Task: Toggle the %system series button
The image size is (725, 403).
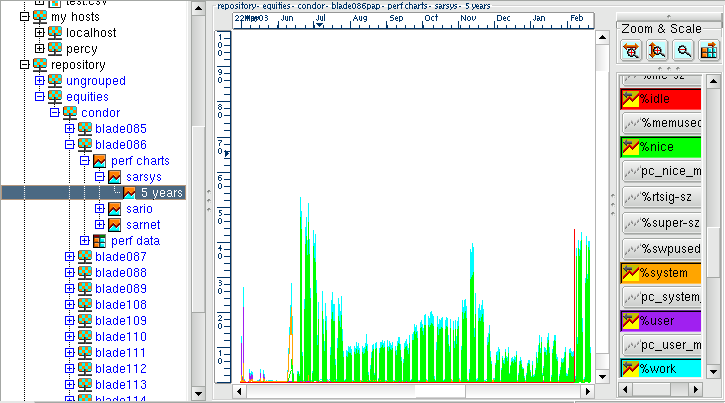Action: click(661, 273)
